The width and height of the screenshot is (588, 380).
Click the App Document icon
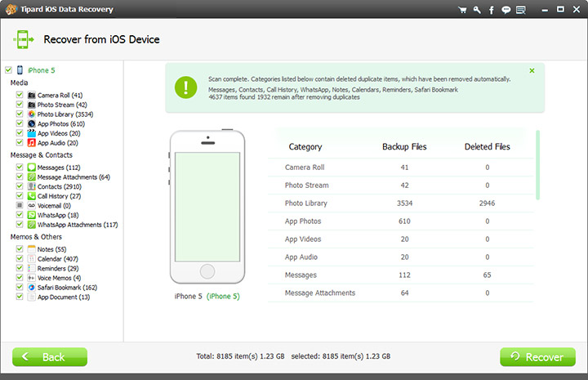click(x=32, y=297)
